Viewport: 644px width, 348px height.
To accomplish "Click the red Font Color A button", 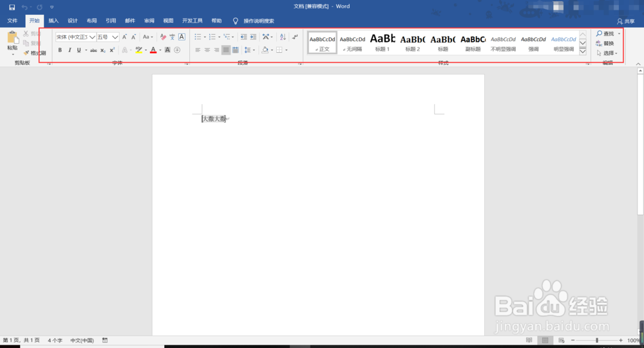I will tap(153, 50).
